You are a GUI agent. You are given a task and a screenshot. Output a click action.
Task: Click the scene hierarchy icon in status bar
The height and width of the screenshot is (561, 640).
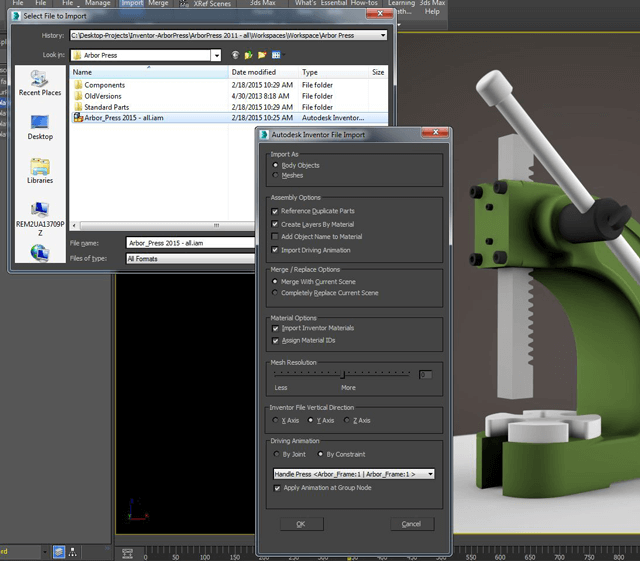pyautogui.click(x=73, y=552)
